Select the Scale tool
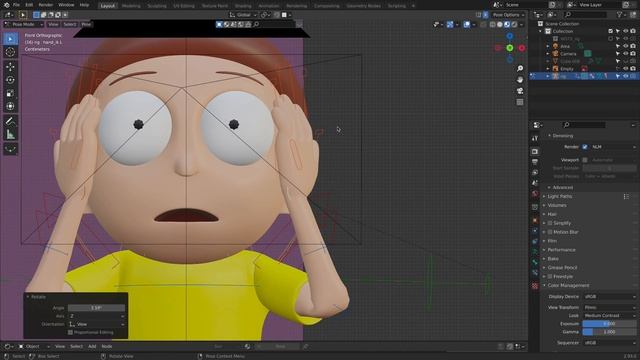The width and height of the screenshot is (640, 360). tap(10, 93)
